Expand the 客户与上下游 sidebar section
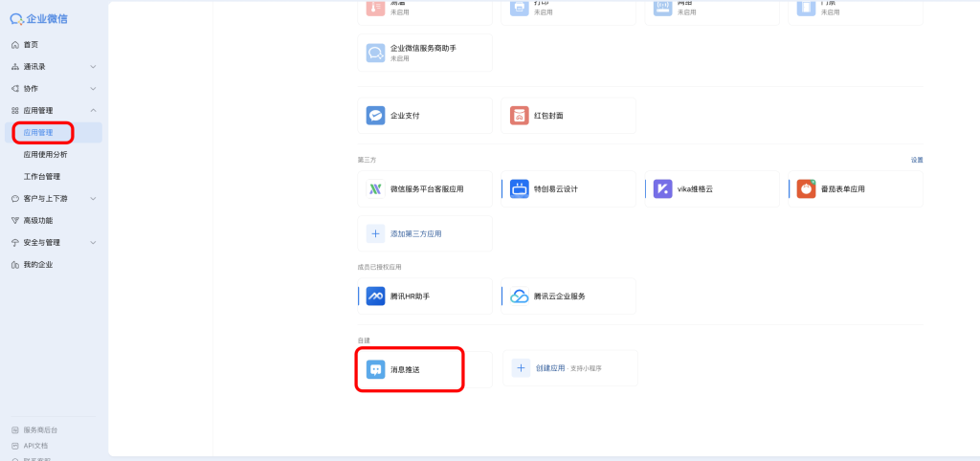The height and width of the screenshot is (461, 980). pos(93,199)
